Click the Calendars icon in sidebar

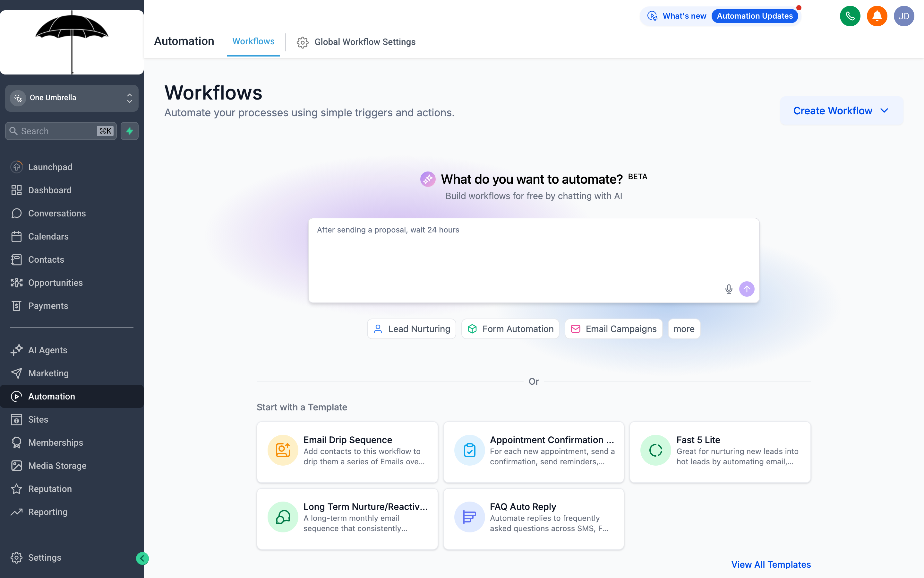(x=16, y=236)
